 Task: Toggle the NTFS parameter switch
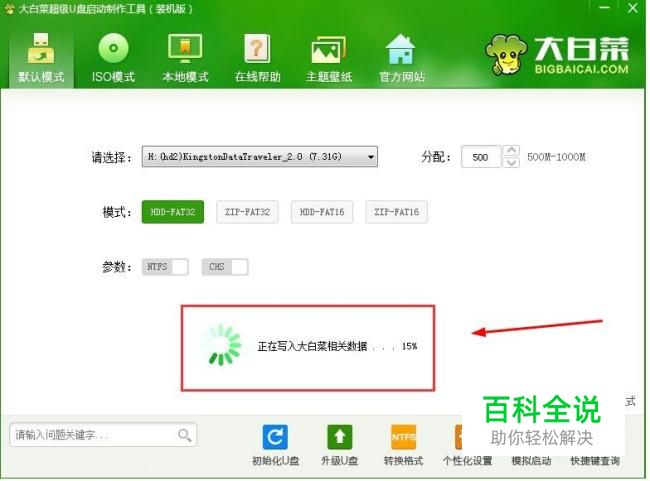(x=165, y=267)
